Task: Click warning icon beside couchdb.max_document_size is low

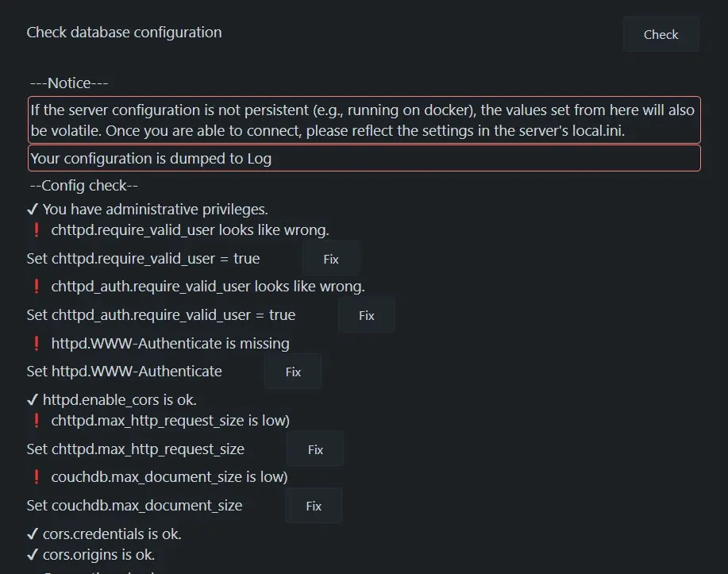Action: click(x=36, y=477)
